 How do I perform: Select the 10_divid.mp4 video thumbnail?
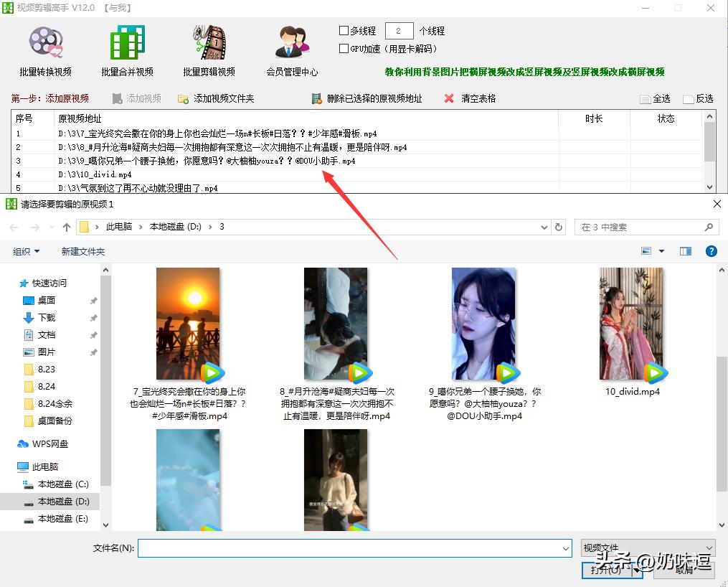(631, 323)
